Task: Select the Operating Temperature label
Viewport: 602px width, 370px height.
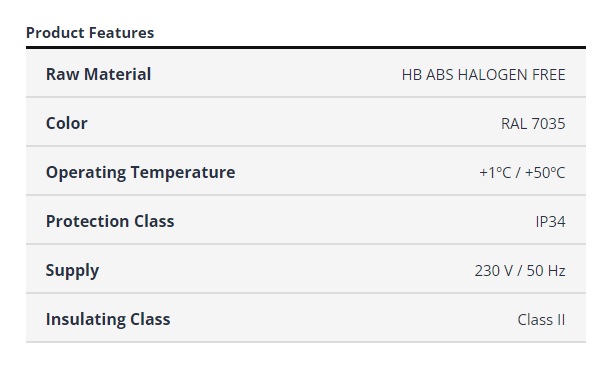Action: pyautogui.click(x=141, y=173)
